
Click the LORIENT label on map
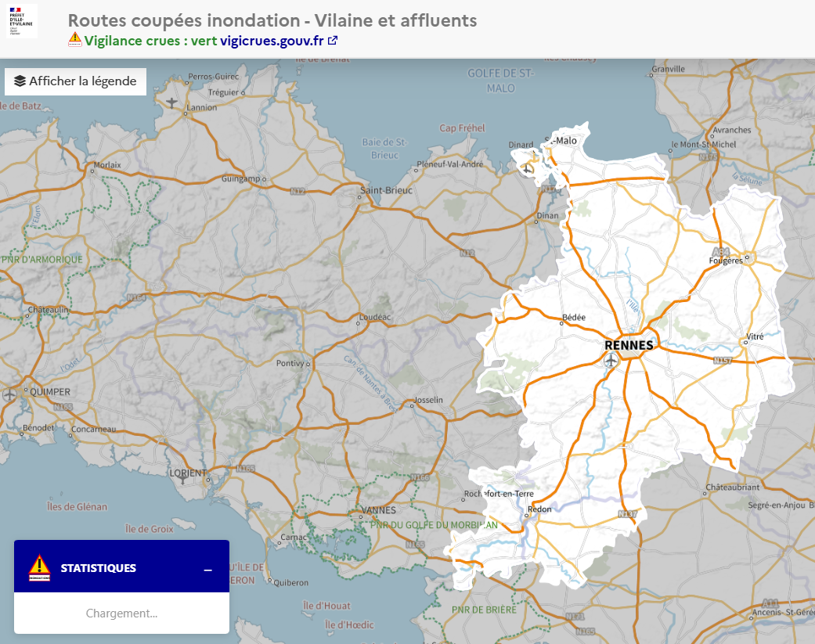tap(188, 473)
